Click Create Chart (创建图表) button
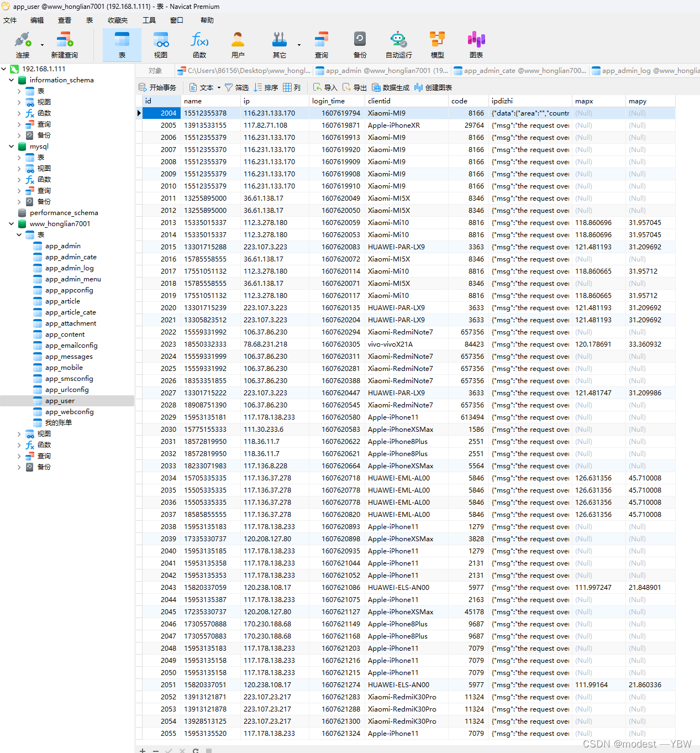Screen dimensions: 700x753 point(433,87)
